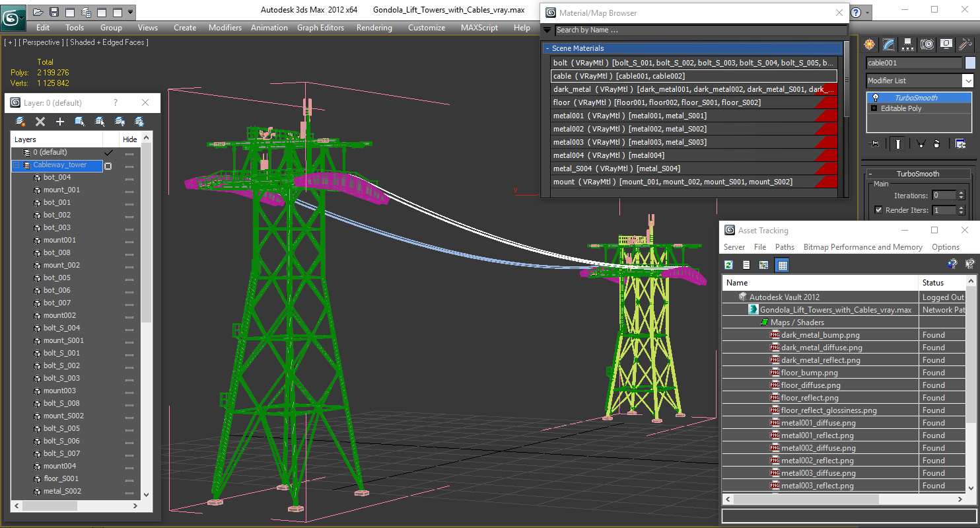Click Make Unique icon in modifier stack
980x528 pixels.
click(921, 143)
